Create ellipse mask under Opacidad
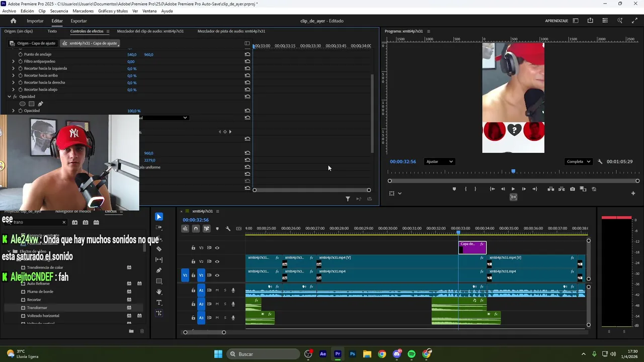The height and width of the screenshot is (362, 644). 22,104
